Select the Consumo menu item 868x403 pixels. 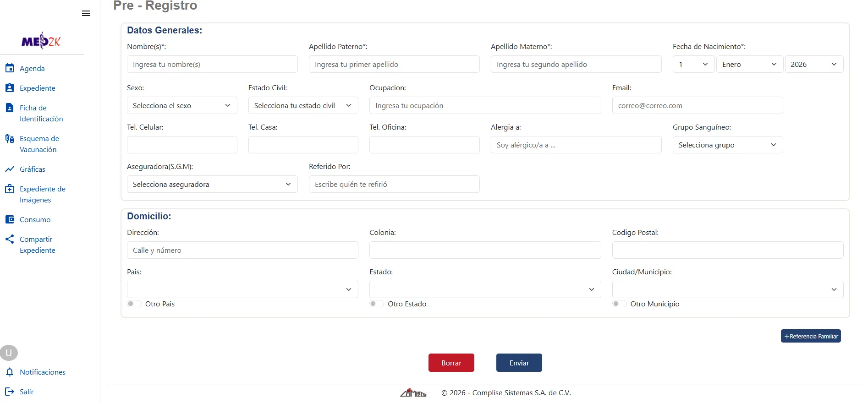tap(35, 219)
